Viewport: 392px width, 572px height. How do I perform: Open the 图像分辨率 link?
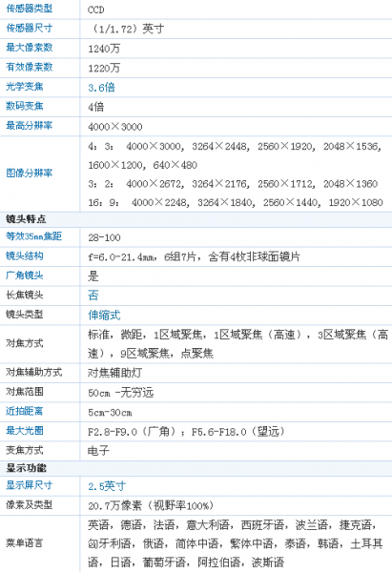[x=30, y=173]
